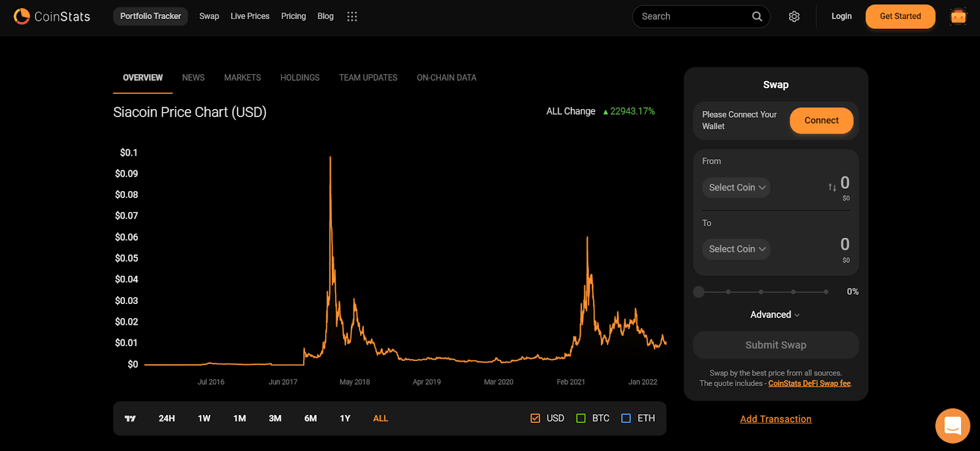980x451 pixels.
Task: Click the swap percentage slider handle
Action: click(699, 292)
